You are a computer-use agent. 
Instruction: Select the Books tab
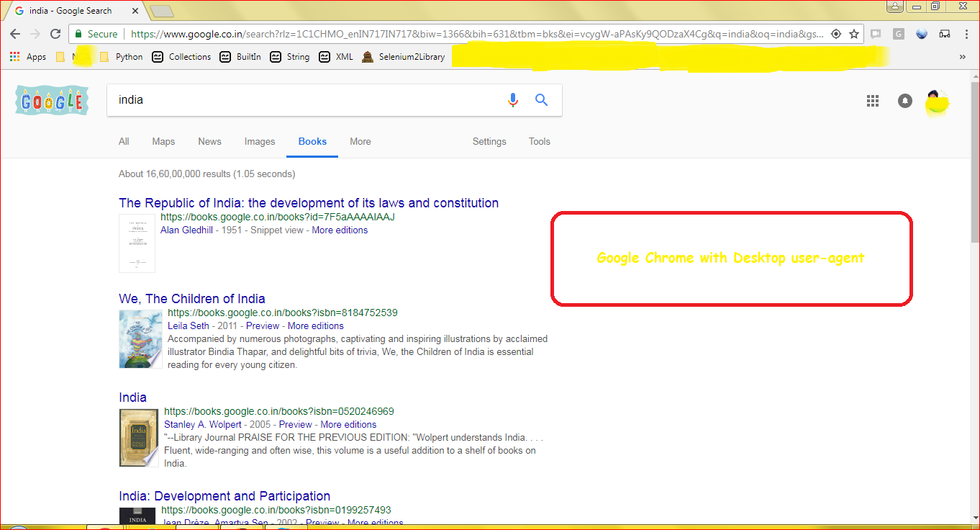312,142
